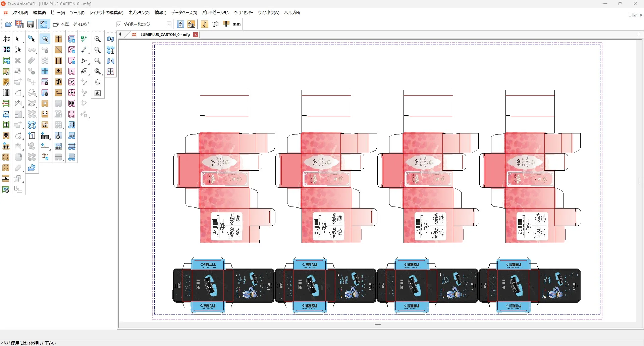Toggle the blue checklist toolbar button
The image size is (644, 346).
[x=180, y=24]
